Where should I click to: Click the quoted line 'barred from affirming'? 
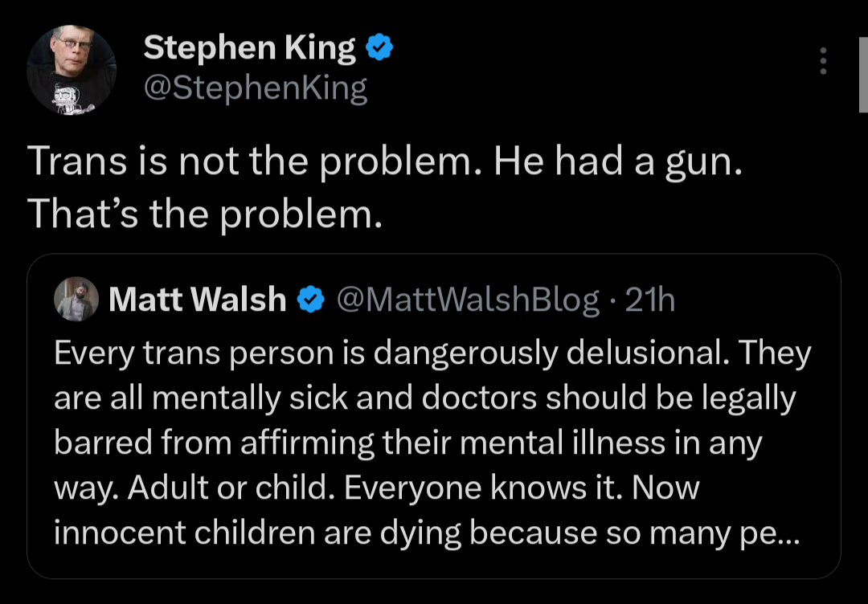click(x=408, y=443)
